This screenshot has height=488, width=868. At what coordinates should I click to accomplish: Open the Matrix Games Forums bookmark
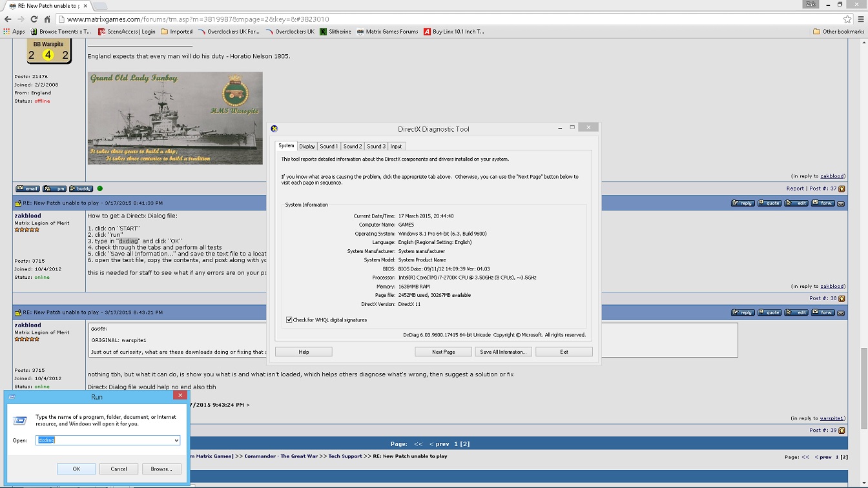pos(387,32)
